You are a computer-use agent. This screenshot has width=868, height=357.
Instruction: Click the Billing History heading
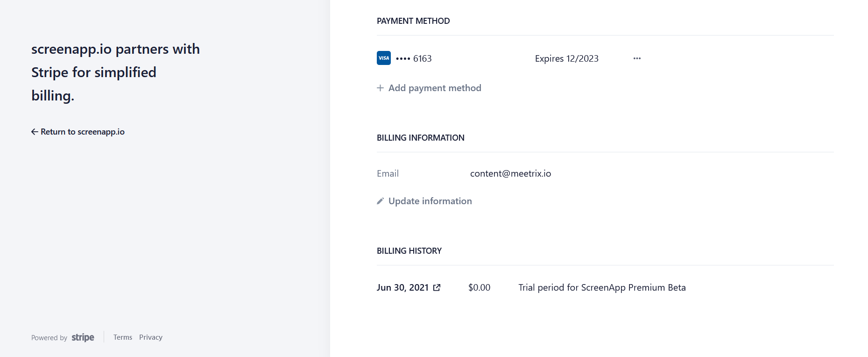point(409,251)
